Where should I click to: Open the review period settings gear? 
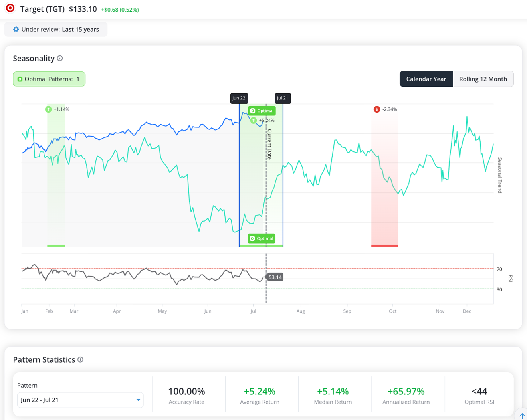[x=16, y=29]
